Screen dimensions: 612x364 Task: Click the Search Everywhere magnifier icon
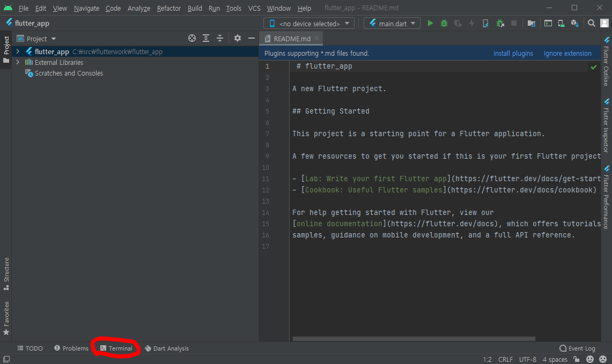pyautogui.click(x=591, y=24)
